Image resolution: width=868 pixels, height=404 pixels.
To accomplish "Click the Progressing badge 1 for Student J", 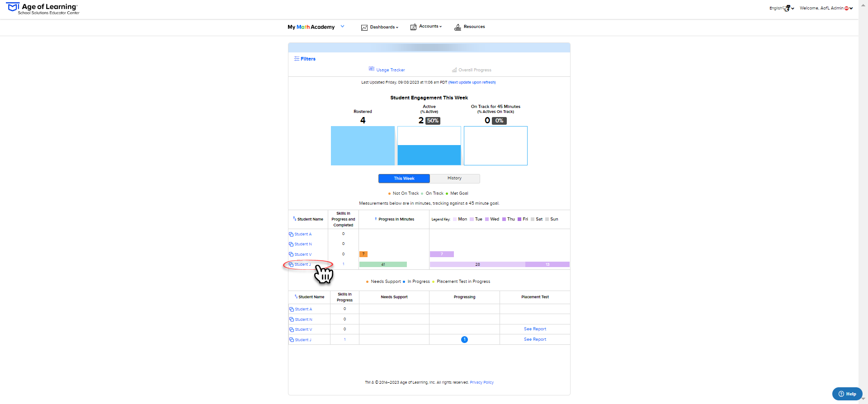I will [x=464, y=340].
